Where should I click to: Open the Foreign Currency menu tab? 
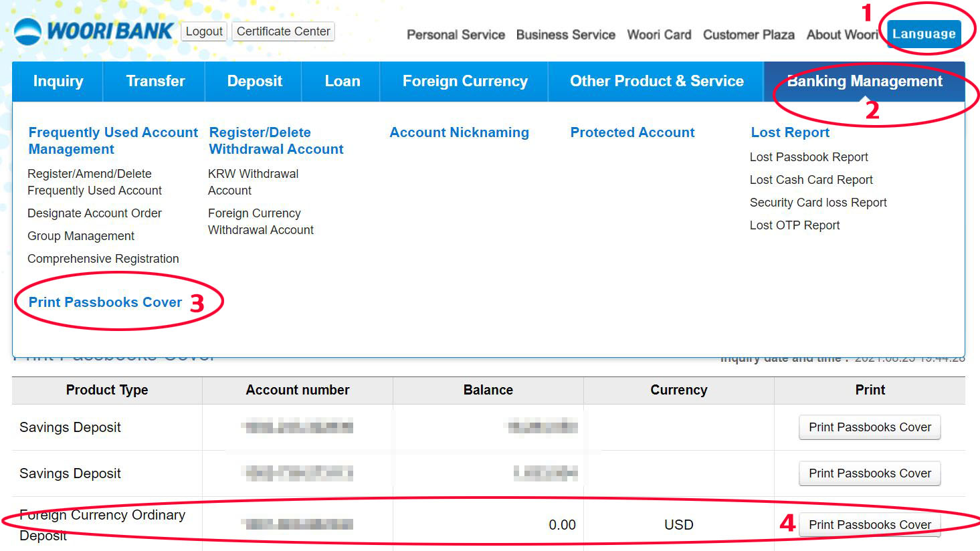click(x=465, y=82)
